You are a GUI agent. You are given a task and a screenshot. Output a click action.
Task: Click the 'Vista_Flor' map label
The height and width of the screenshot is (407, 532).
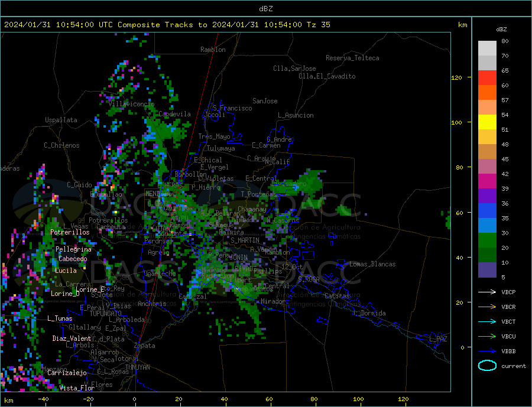[x=77, y=388]
